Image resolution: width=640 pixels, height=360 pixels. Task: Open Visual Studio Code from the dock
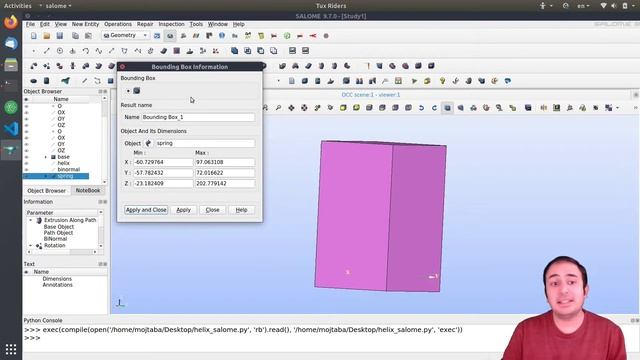[11, 129]
